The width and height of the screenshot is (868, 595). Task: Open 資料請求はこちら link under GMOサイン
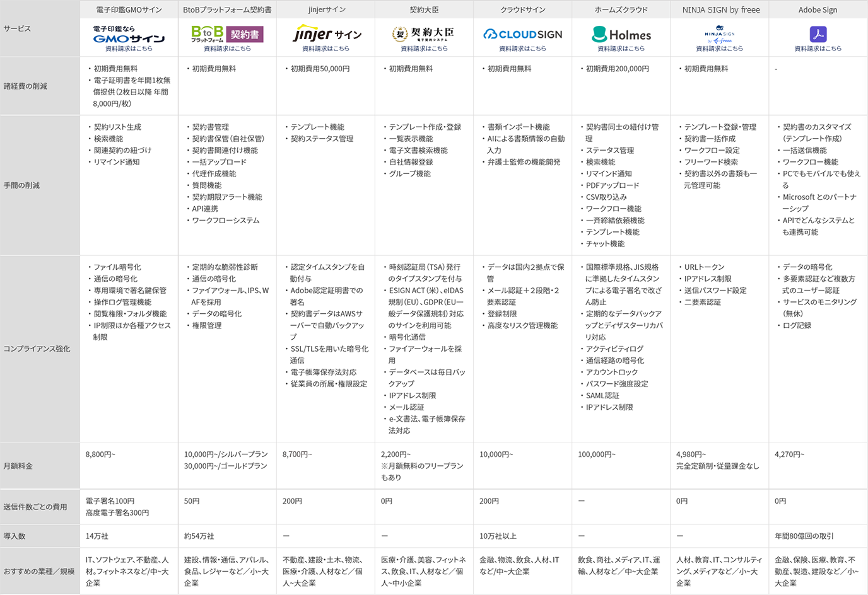tap(129, 49)
